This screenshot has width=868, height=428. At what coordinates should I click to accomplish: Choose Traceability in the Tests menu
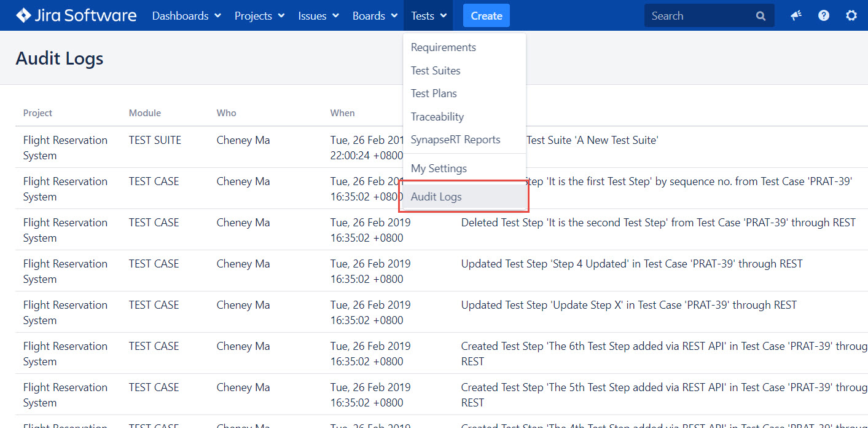coord(437,117)
